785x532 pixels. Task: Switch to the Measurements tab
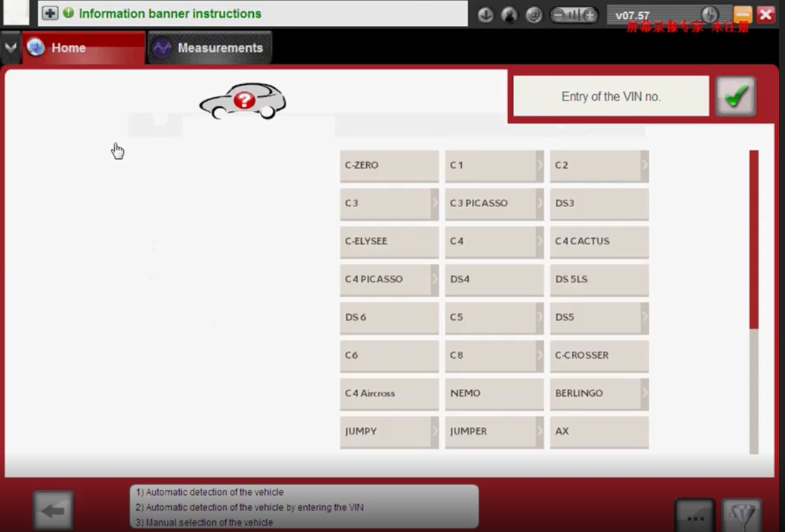(209, 47)
